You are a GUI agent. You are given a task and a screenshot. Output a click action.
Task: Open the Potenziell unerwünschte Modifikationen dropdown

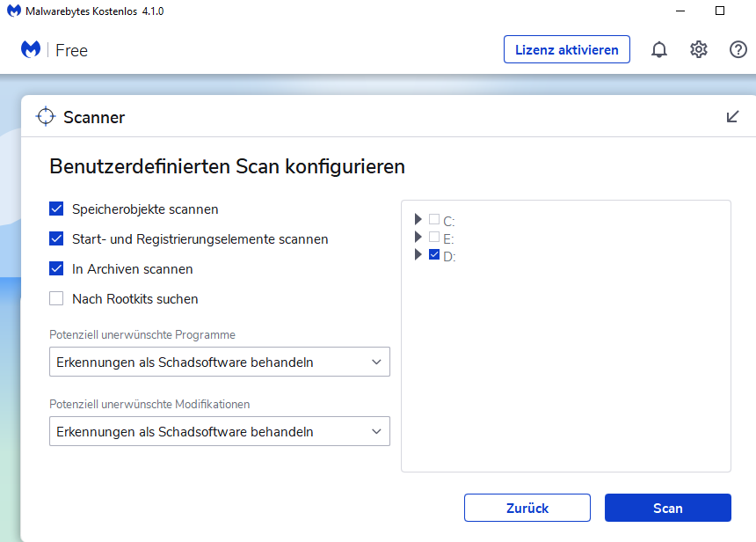pos(220,431)
